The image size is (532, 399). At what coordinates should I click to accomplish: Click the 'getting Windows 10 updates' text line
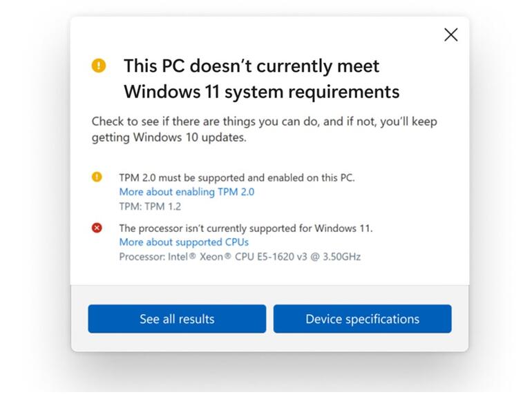tap(169, 137)
